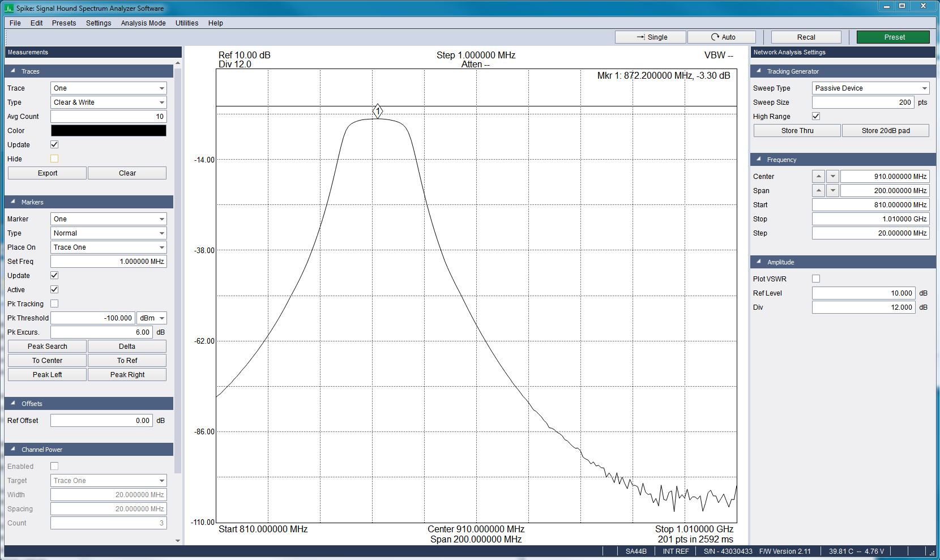Collapse the Markers section

tap(12, 202)
